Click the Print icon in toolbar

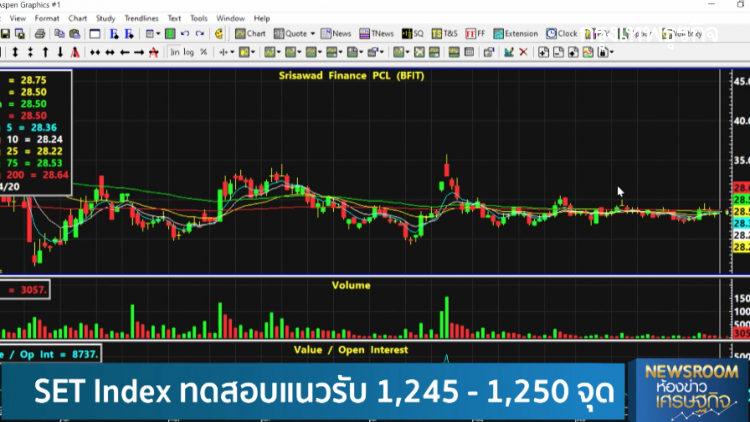(x=40, y=34)
